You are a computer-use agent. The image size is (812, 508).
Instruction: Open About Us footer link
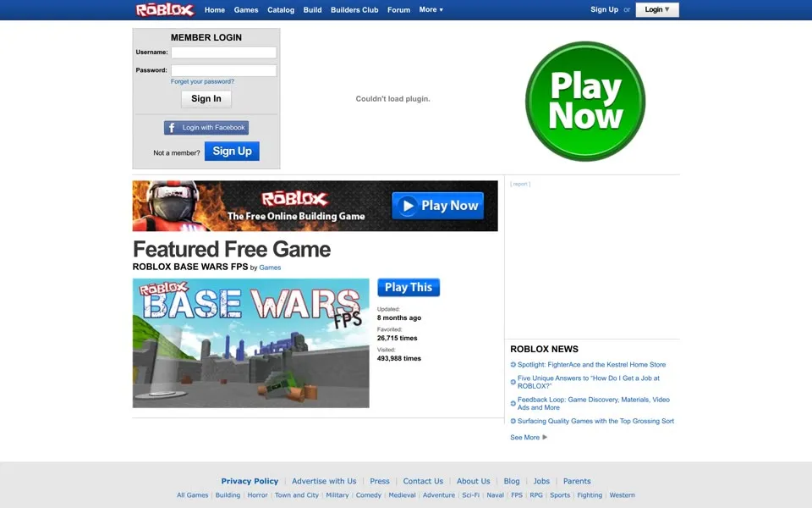(474, 481)
